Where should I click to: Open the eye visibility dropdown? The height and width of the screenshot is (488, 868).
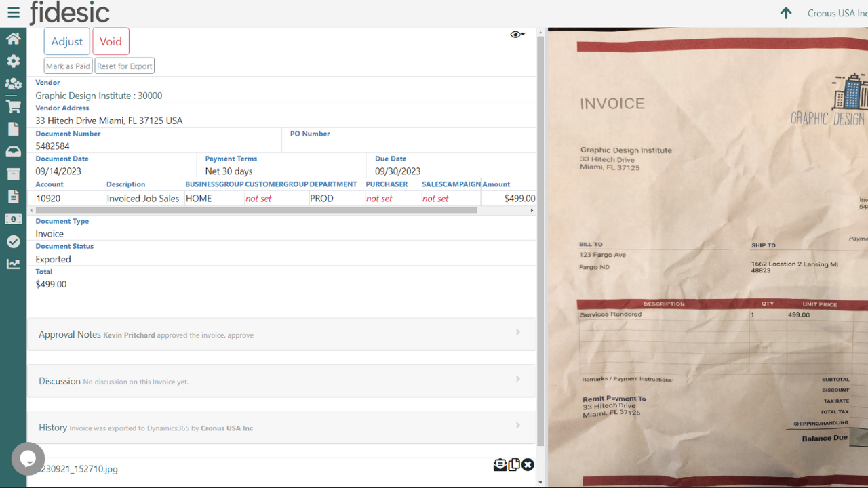[x=517, y=35]
